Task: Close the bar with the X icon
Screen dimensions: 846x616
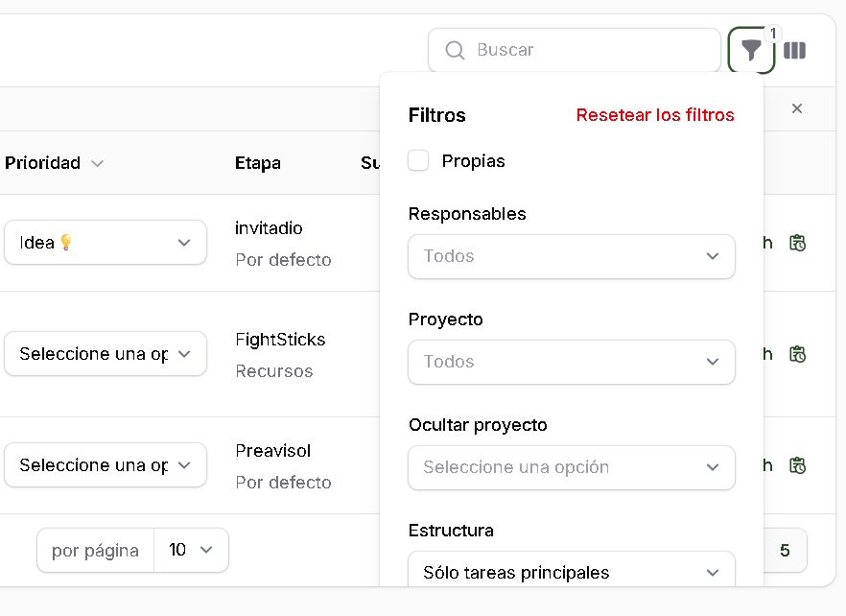Action: pos(796,109)
